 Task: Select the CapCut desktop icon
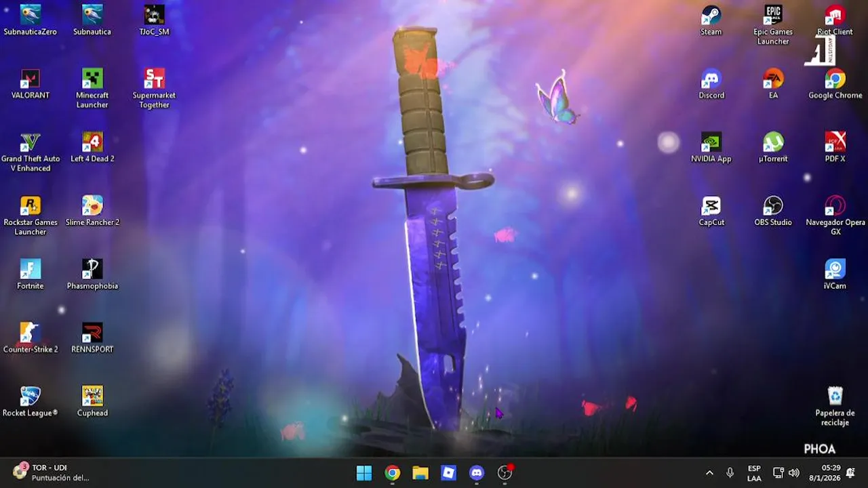coord(711,211)
